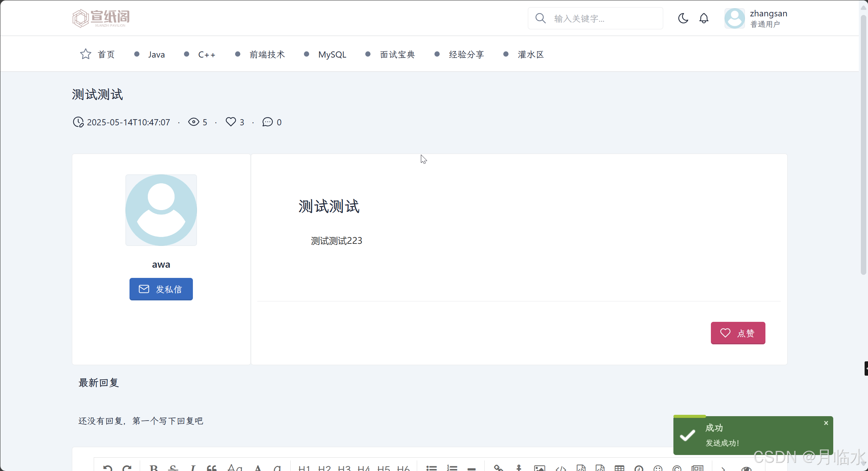Click the heart icon beside like count 3

tap(231, 122)
